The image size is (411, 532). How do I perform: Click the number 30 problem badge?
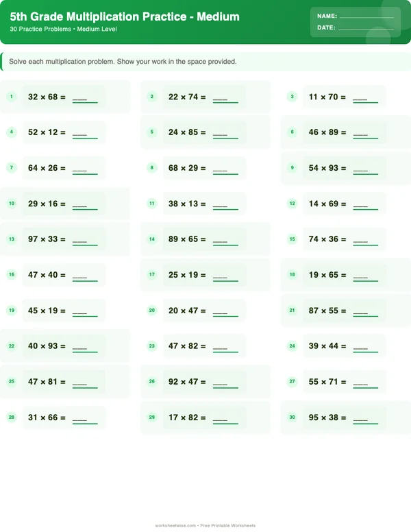click(292, 417)
